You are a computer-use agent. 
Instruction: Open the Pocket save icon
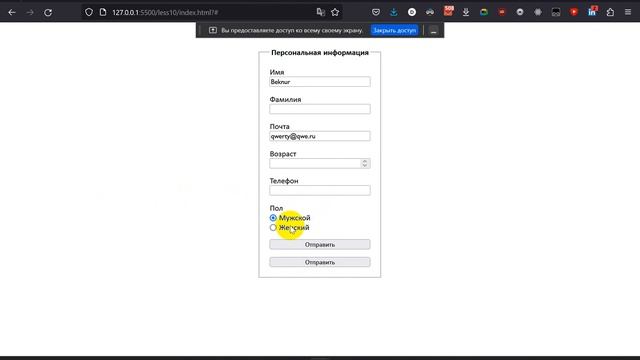click(376, 12)
